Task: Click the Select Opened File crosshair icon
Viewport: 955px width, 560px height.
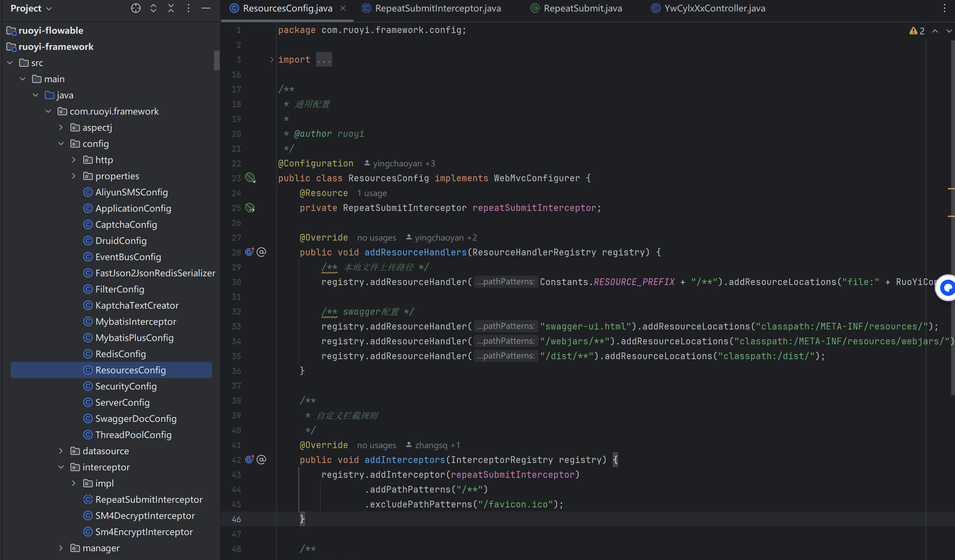Action: tap(136, 8)
